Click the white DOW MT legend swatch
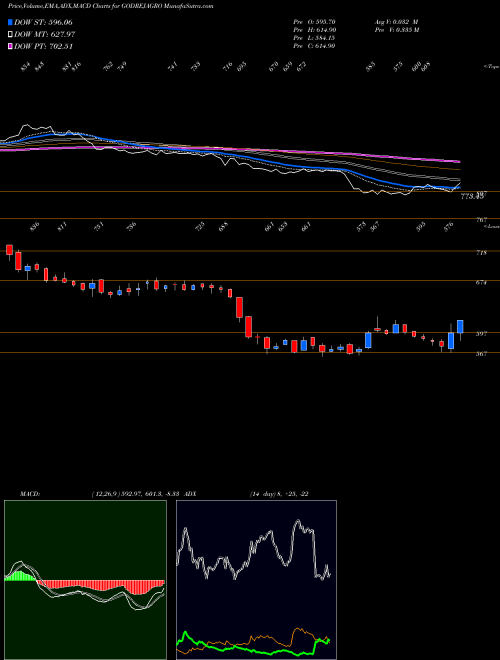The image size is (500, 660). (10, 35)
